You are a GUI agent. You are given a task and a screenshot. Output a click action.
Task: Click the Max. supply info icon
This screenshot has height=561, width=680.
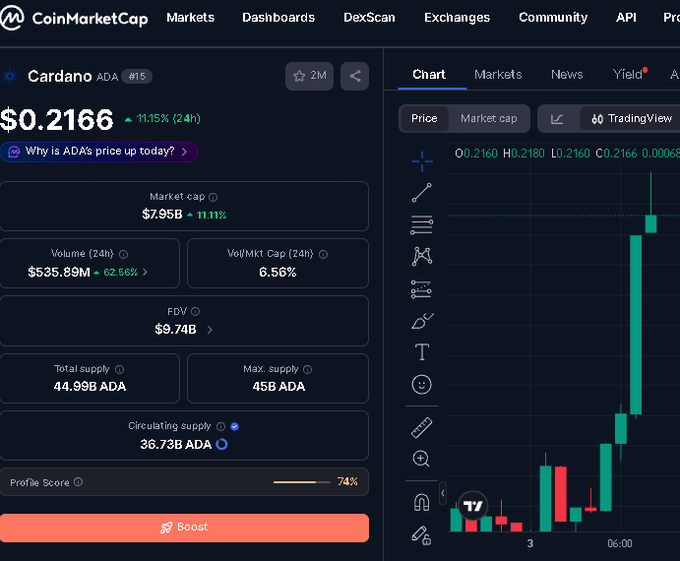[307, 369]
